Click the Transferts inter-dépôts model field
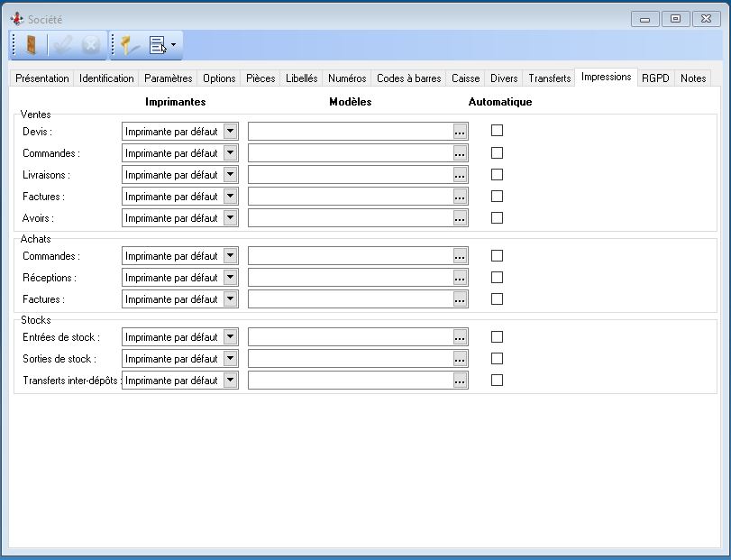This screenshot has width=731, height=560. (350, 381)
